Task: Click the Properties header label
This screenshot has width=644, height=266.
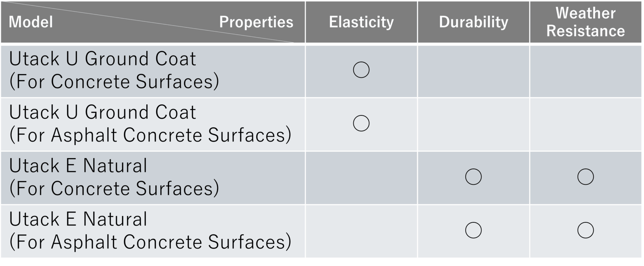Action: pyautogui.click(x=256, y=22)
